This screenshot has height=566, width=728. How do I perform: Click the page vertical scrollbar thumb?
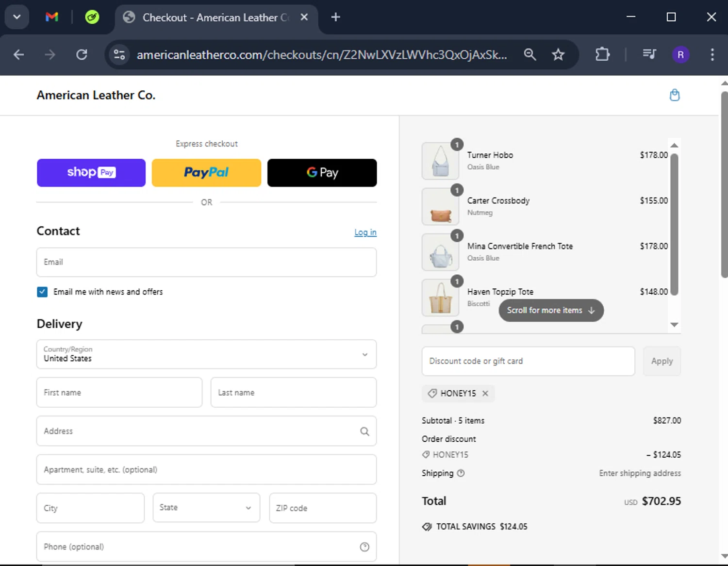point(724,184)
